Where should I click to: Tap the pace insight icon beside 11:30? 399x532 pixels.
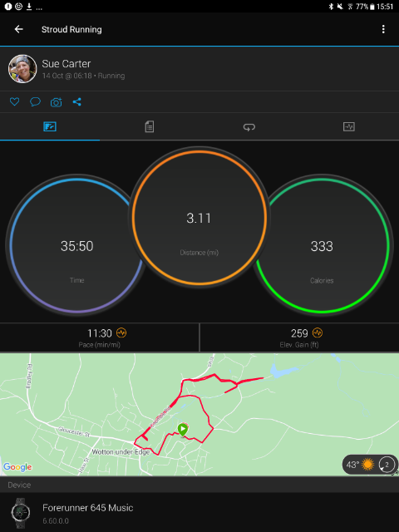point(121,332)
